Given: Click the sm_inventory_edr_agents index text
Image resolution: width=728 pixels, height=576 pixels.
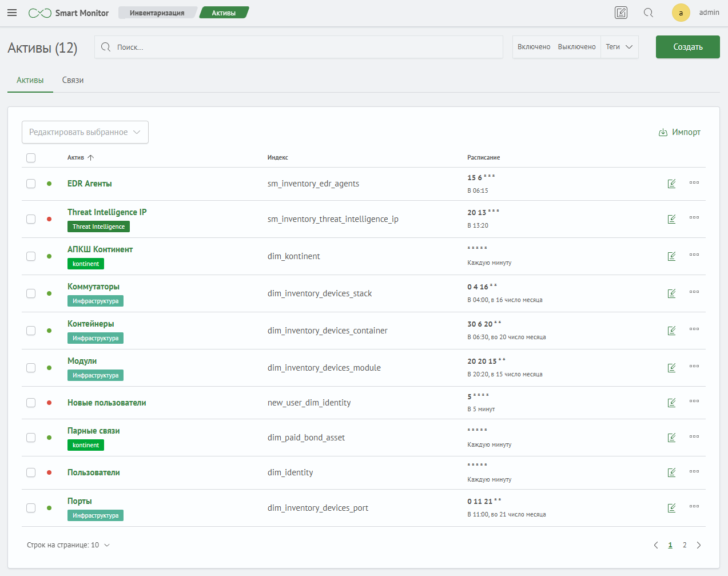Looking at the screenshot, I should click(x=313, y=184).
